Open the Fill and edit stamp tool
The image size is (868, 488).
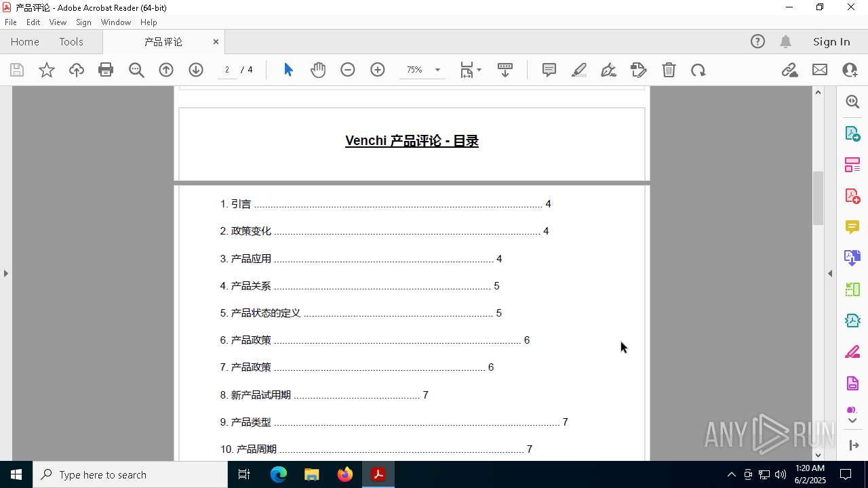[x=639, y=70]
